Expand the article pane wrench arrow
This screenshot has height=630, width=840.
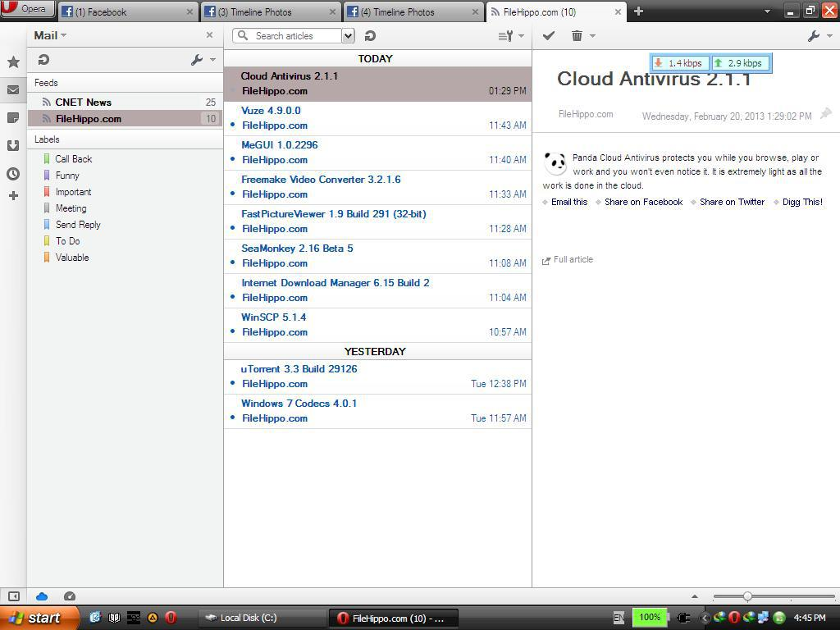(x=830, y=36)
